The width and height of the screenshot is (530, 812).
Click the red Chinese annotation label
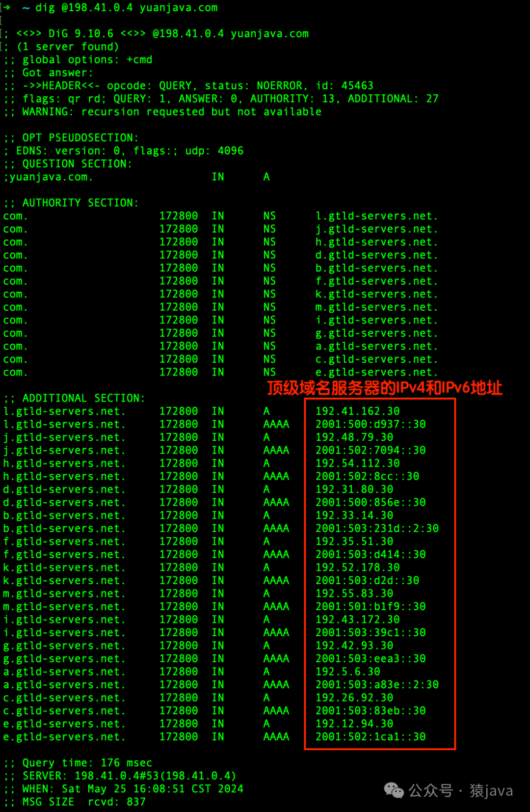point(384,388)
